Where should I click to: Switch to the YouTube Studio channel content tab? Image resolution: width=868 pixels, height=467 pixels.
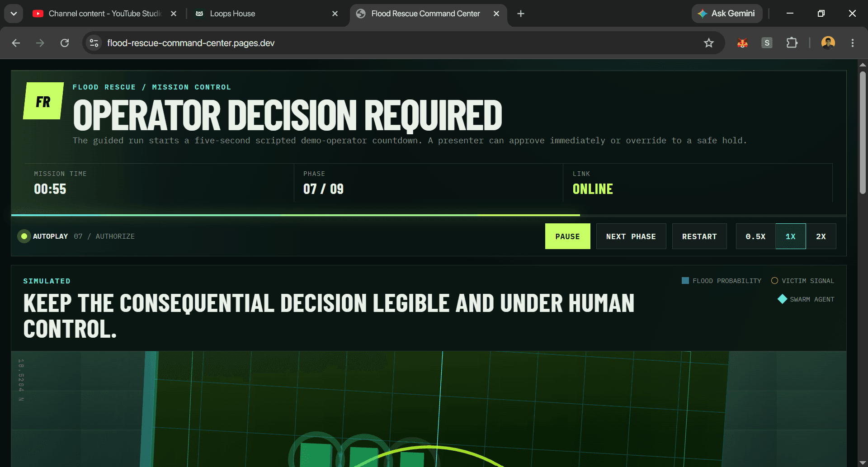[x=104, y=14]
